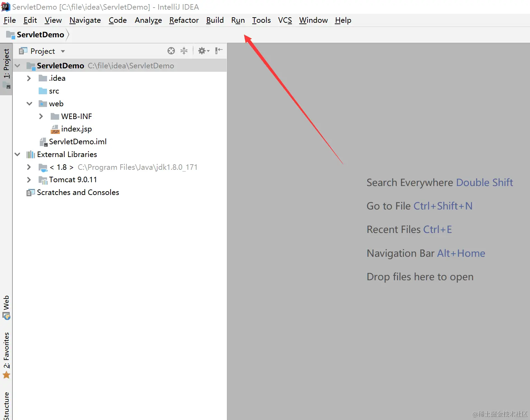
Task: Open the Code menu
Action: pyautogui.click(x=118, y=20)
